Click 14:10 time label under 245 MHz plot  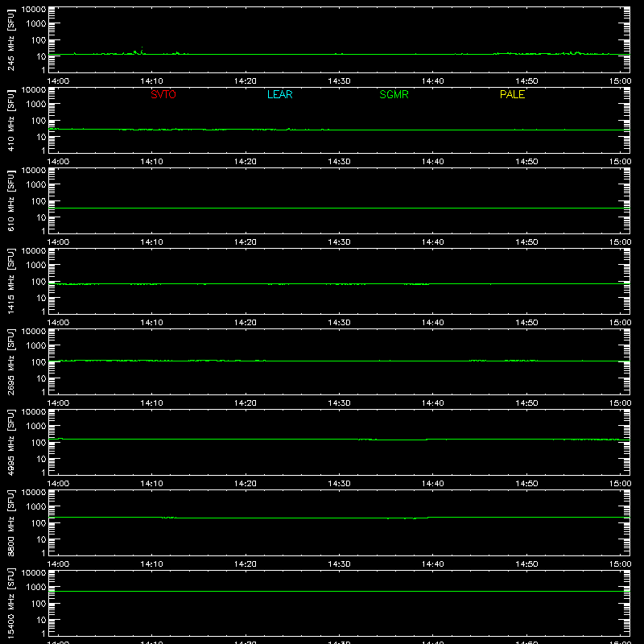click(x=151, y=81)
